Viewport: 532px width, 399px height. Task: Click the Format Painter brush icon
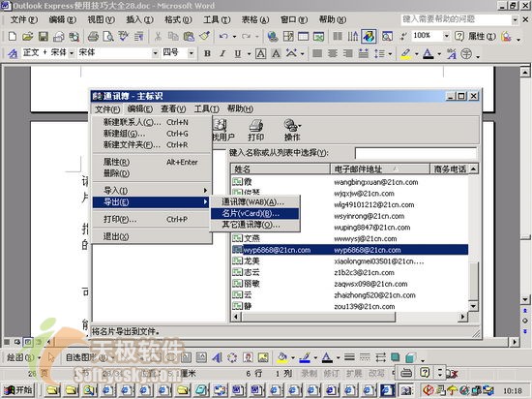pyautogui.click(x=204, y=36)
